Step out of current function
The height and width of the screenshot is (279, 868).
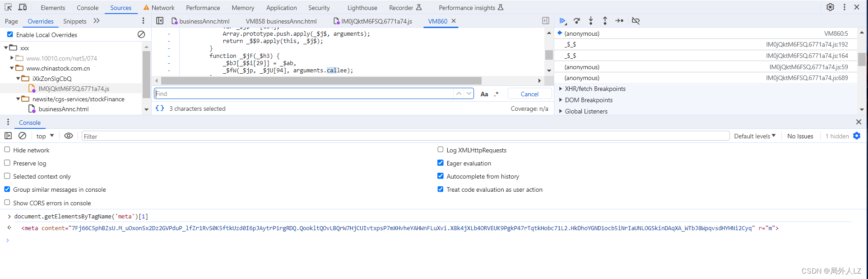pos(605,21)
